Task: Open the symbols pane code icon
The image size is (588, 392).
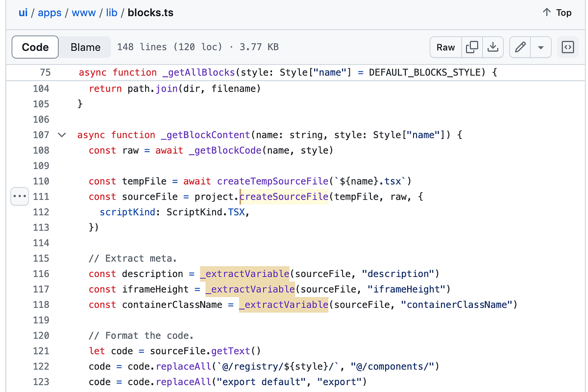Action: pyautogui.click(x=567, y=47)
